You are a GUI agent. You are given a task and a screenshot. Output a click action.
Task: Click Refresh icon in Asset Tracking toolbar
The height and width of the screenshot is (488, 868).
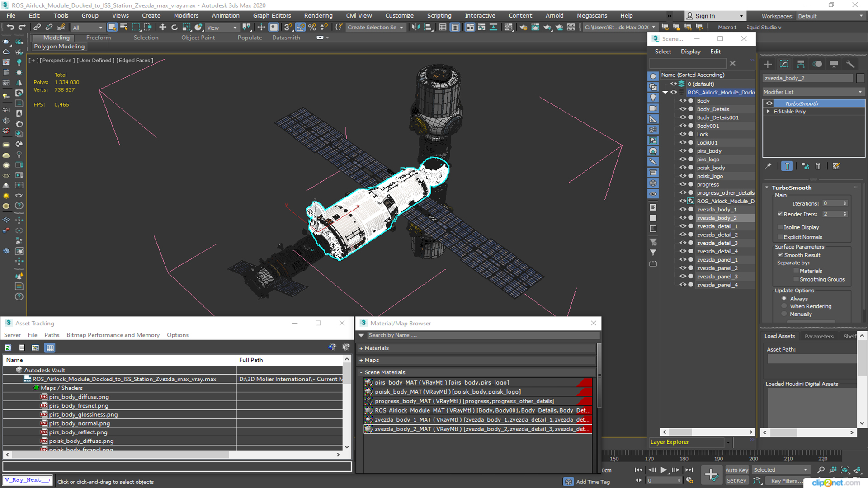click(8, 347)
